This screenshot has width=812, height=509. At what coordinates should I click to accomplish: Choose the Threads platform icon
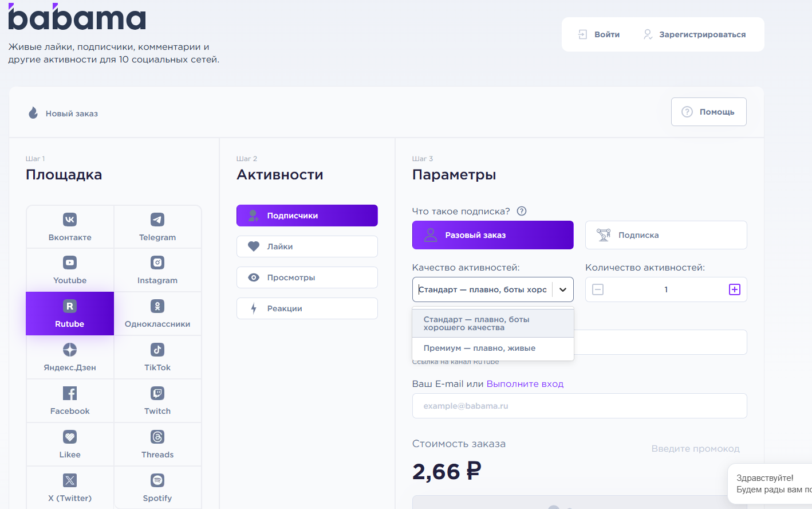[x=157, y=437]
